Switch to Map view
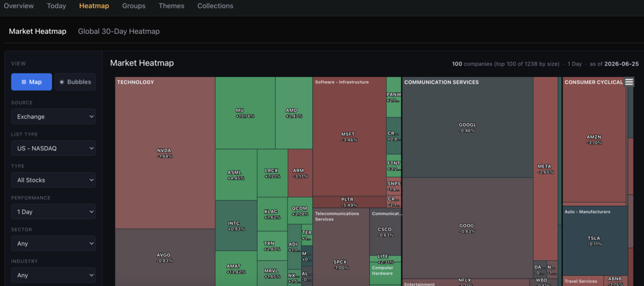 (32, 82)
